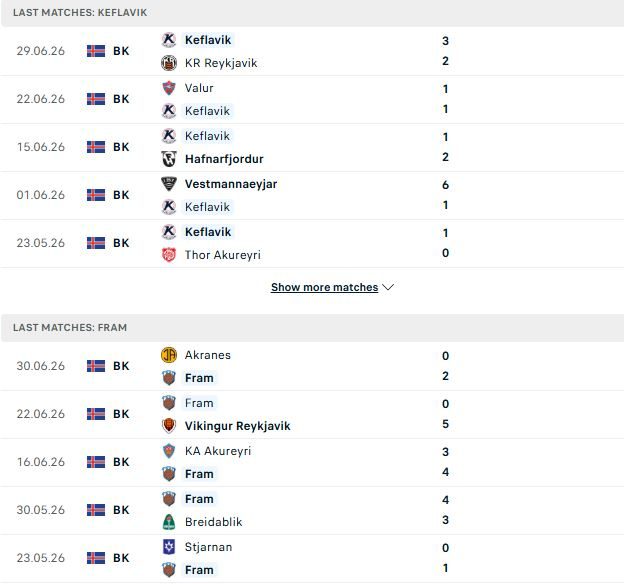Open the Vestmannaeyjar team name link
The height and width of the screenshot is (584, 624).
[x=231, y=184]
